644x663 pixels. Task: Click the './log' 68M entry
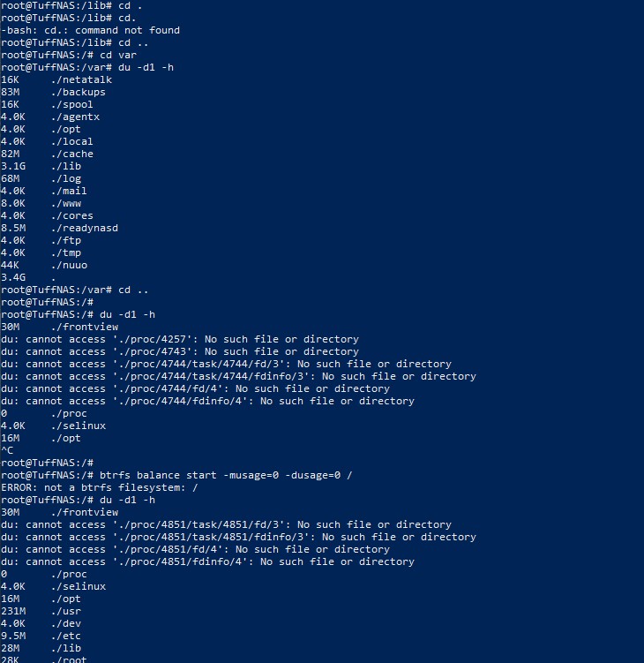41,178
